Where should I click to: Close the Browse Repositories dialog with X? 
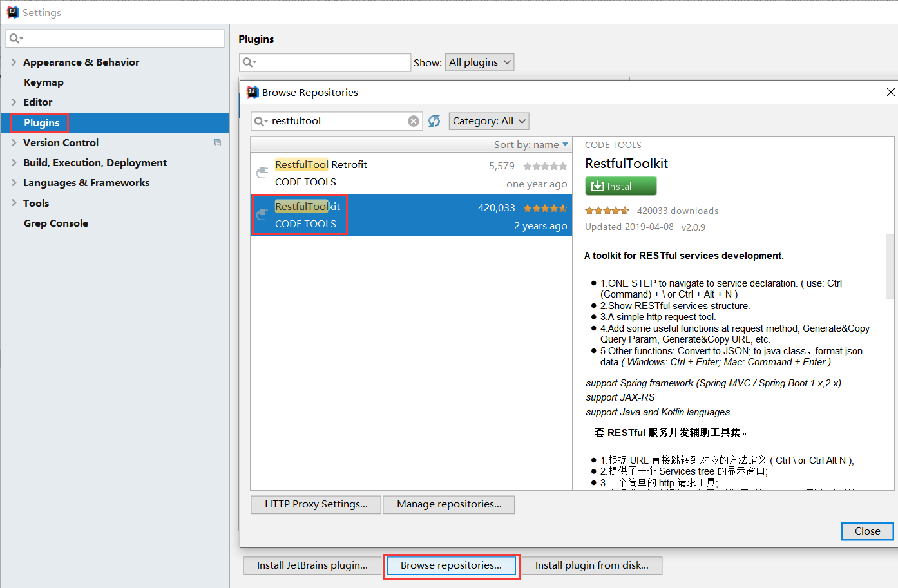[891, 92]
